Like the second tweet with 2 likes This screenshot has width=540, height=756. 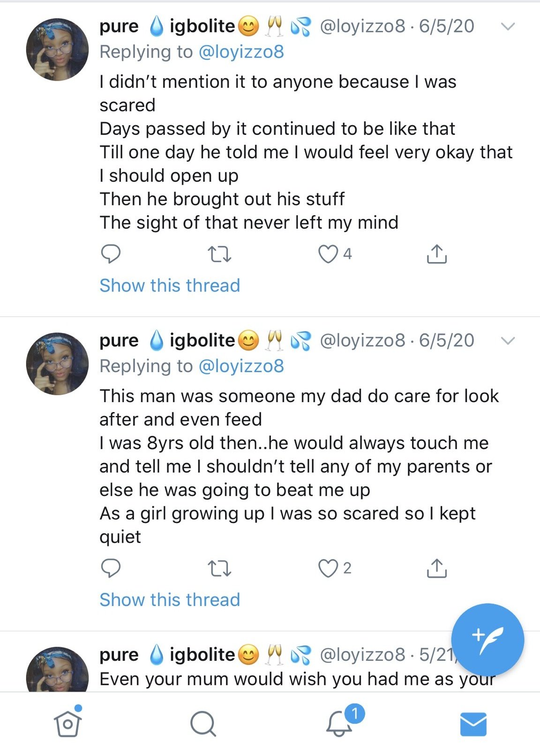click(328, 568)
